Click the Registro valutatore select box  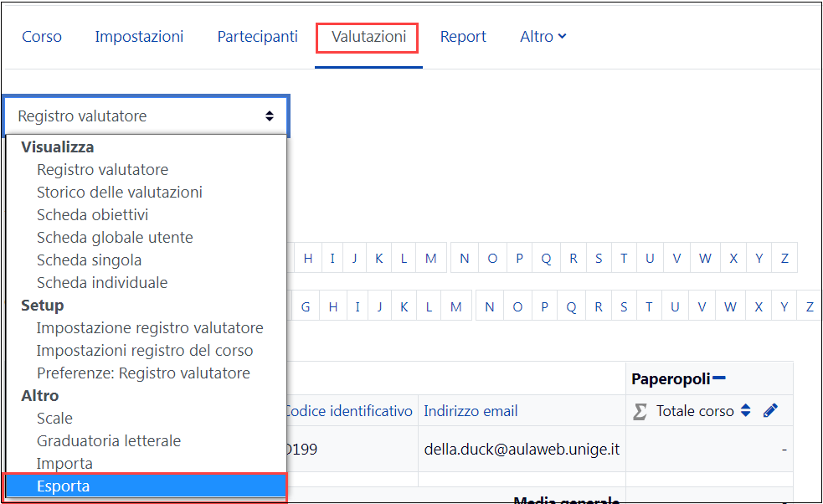coord(147,116)
